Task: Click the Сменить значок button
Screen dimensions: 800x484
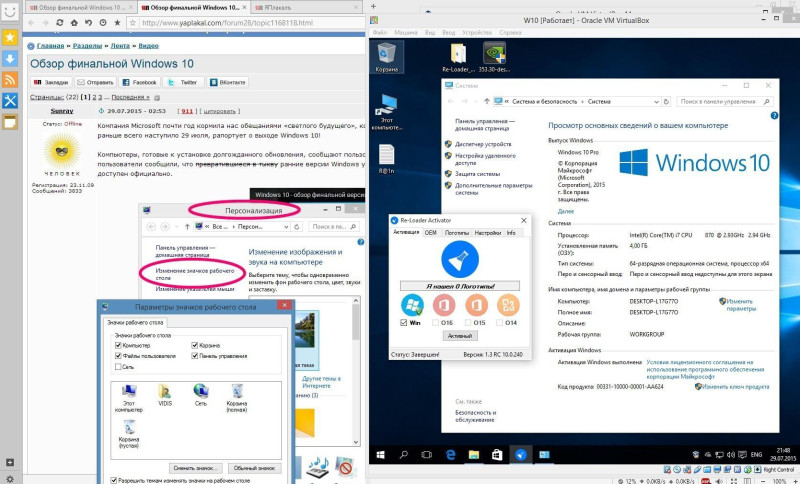Action: [196, 468]
